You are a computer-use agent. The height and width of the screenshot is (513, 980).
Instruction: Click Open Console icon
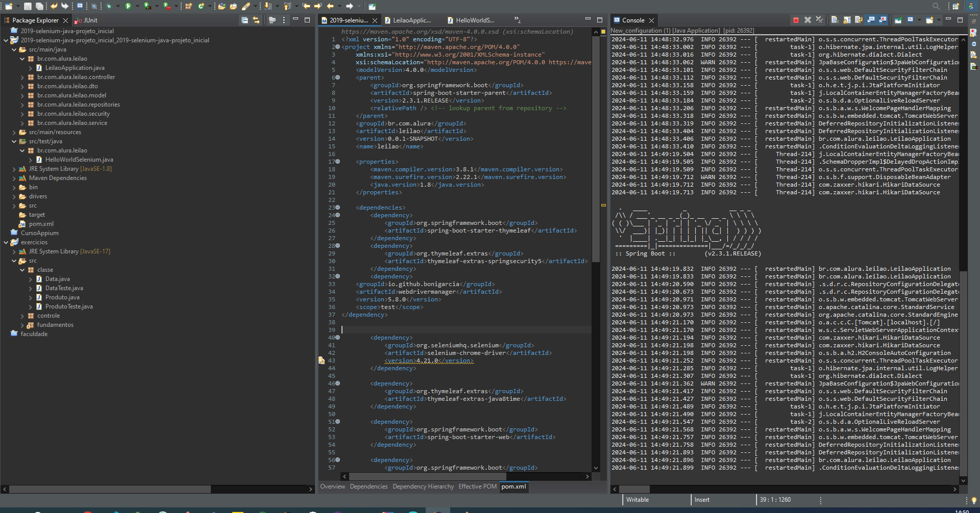(929, 20)
